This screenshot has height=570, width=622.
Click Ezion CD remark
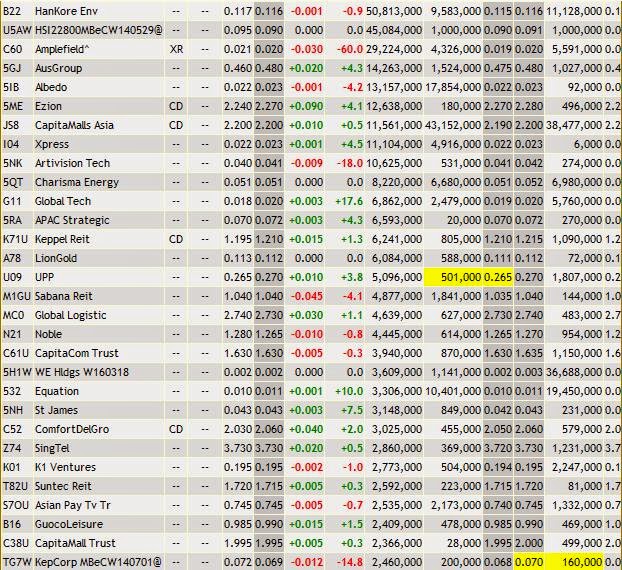pyautogui.click(x=176, y=106)
